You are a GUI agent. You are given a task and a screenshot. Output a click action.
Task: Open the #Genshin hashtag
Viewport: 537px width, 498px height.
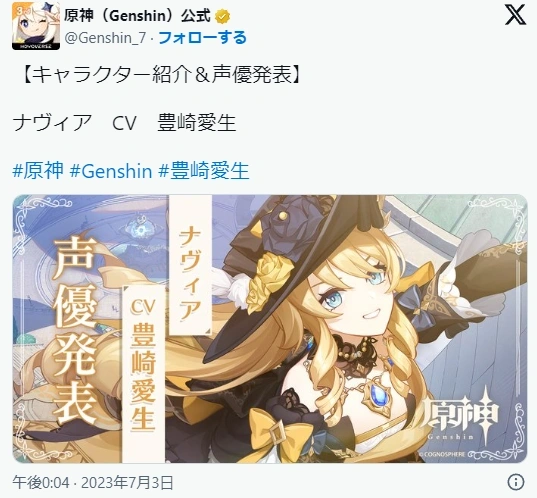point(111,170)
